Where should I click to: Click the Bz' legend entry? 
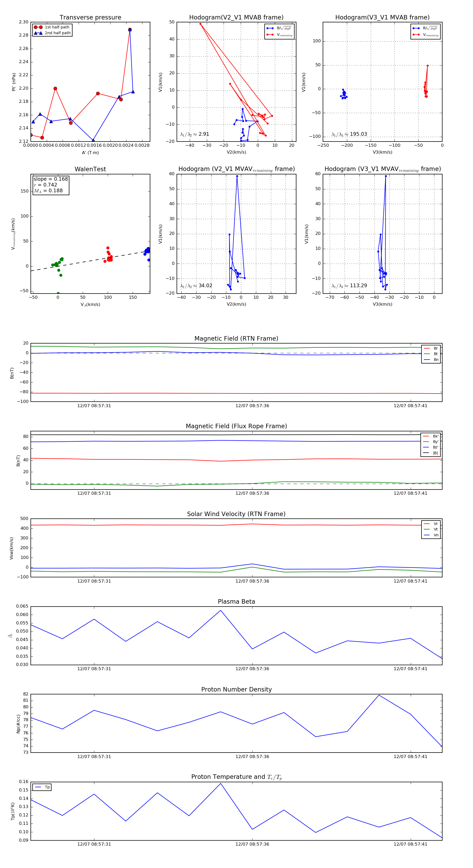click(x=431, y=447)
